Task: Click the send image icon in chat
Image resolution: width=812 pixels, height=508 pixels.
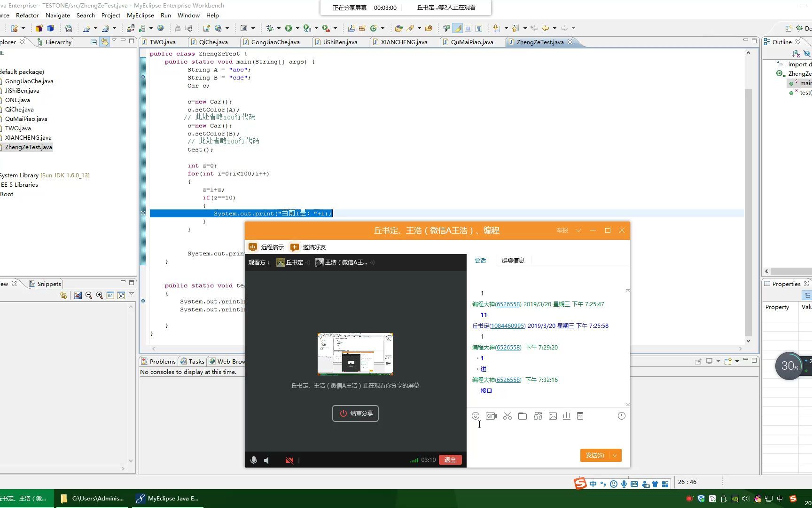Action: [553, 416]
